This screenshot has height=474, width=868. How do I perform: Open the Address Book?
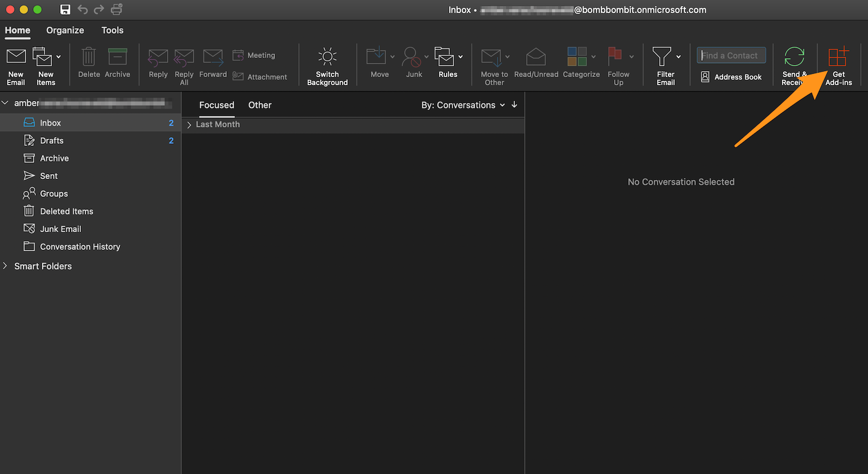click(731, 77)
